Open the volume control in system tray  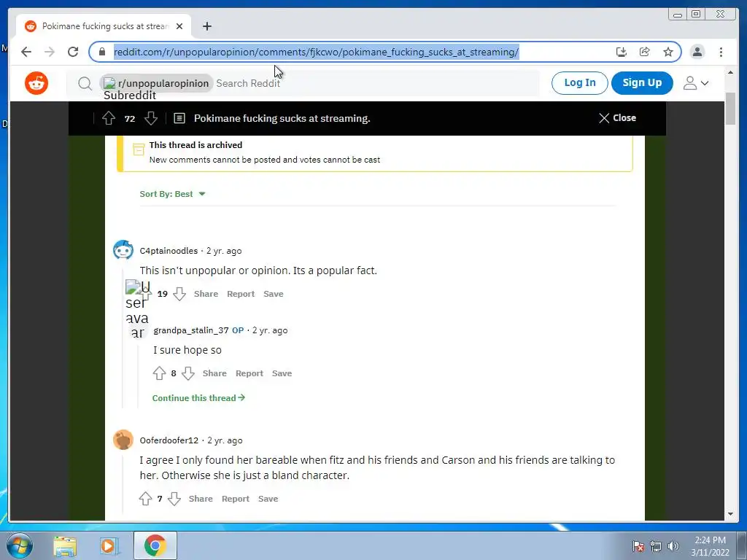[673, 546]
